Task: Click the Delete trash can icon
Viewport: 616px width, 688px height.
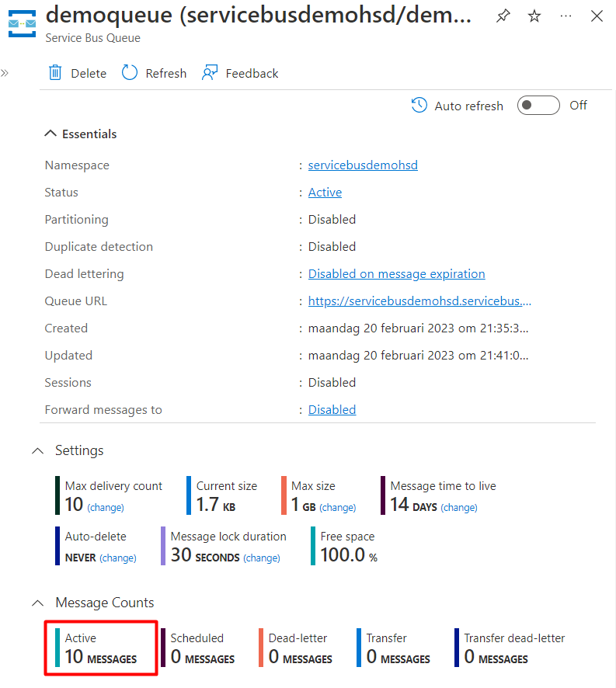Action: point(55,72)
